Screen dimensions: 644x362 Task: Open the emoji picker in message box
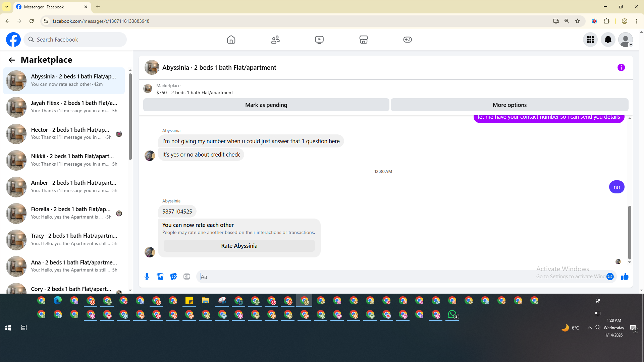pyautogui.click(x=610, y=277)
